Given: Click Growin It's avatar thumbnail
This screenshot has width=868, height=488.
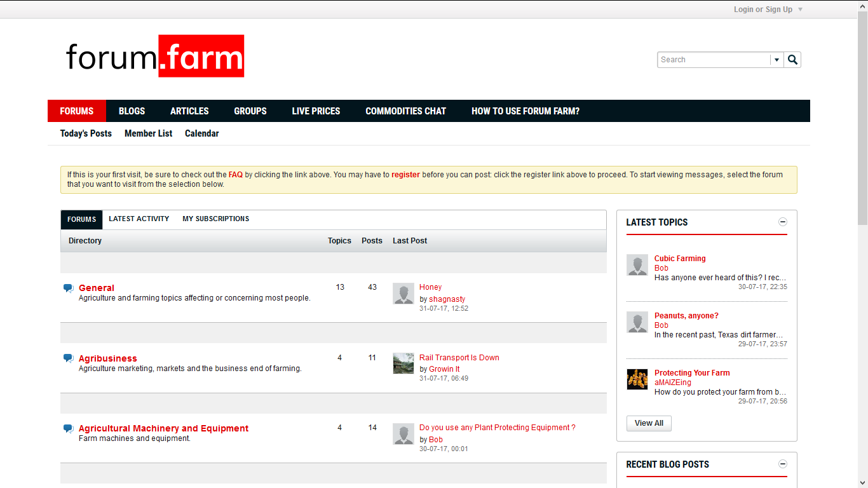Looking at the screenshot, I should [403, 363].
